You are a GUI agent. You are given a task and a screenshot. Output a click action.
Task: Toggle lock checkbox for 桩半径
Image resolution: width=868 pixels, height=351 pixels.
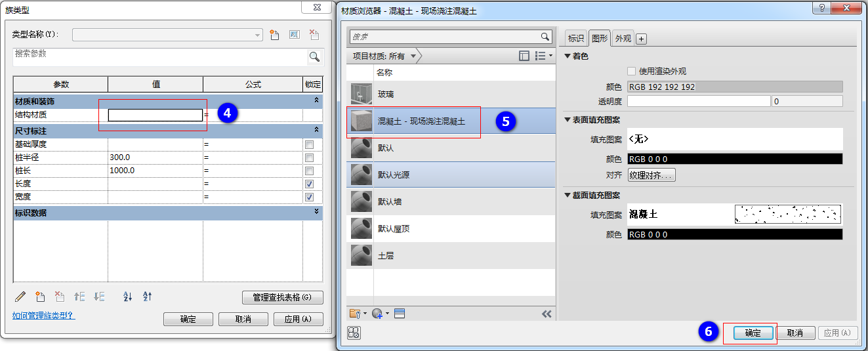click(309, 157)
